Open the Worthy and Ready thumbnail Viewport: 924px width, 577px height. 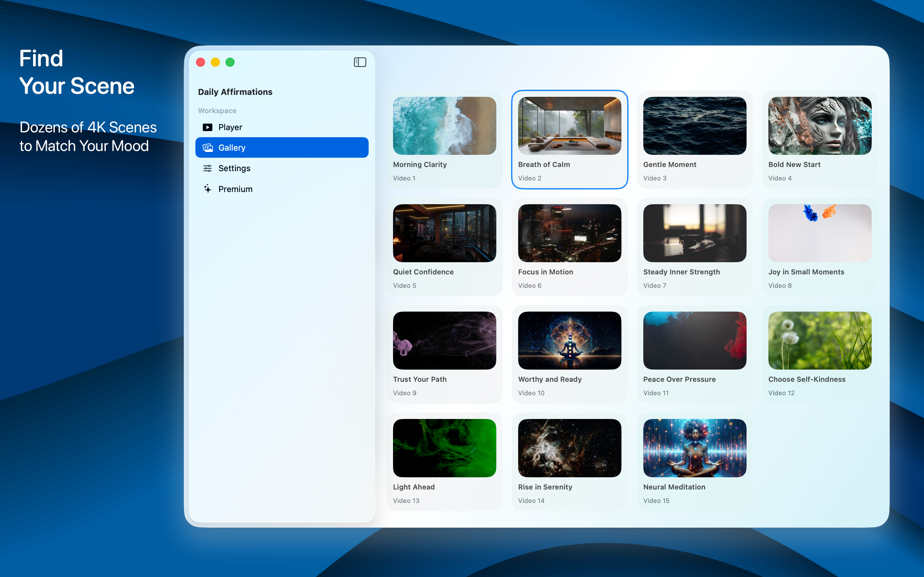[569, 340]
